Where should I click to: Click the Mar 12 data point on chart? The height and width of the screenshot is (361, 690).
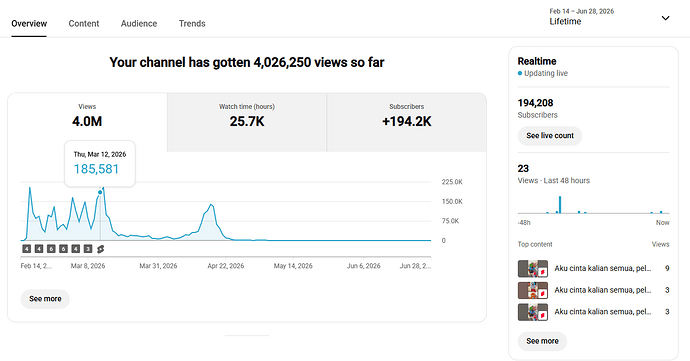(100, 192)
